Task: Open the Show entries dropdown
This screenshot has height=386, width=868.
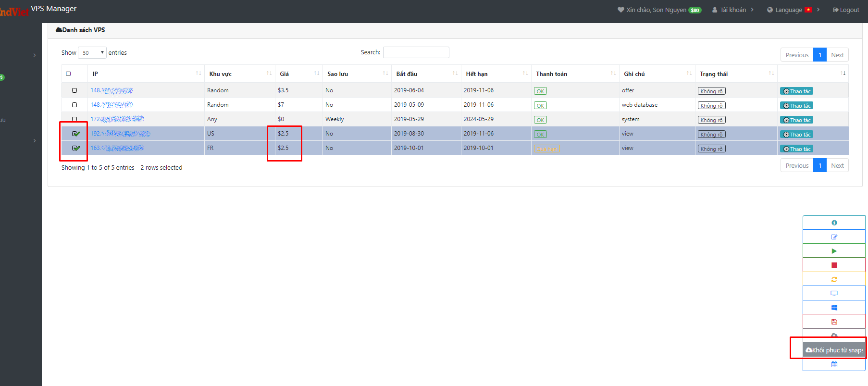Action: click(92, 53)
